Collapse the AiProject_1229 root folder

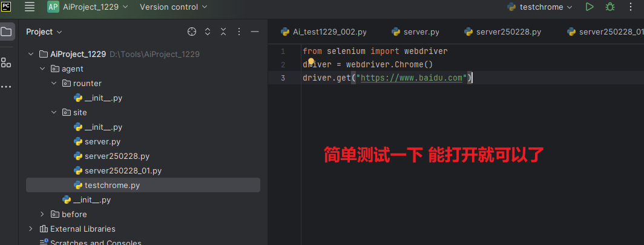tap(31, 55)
